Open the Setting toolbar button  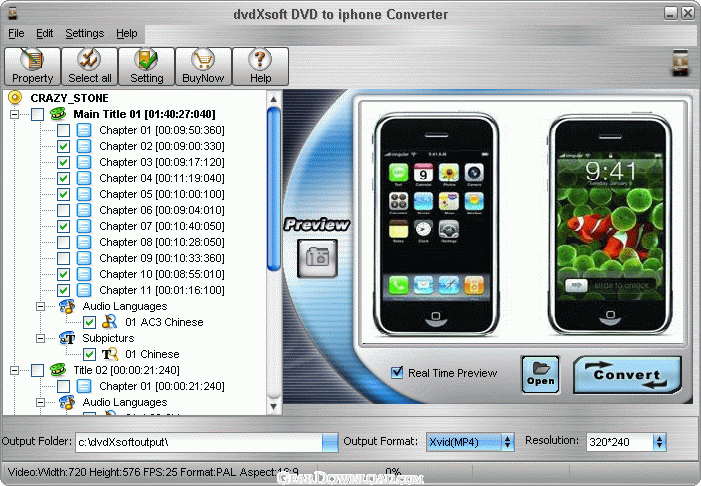click(147, 66)
